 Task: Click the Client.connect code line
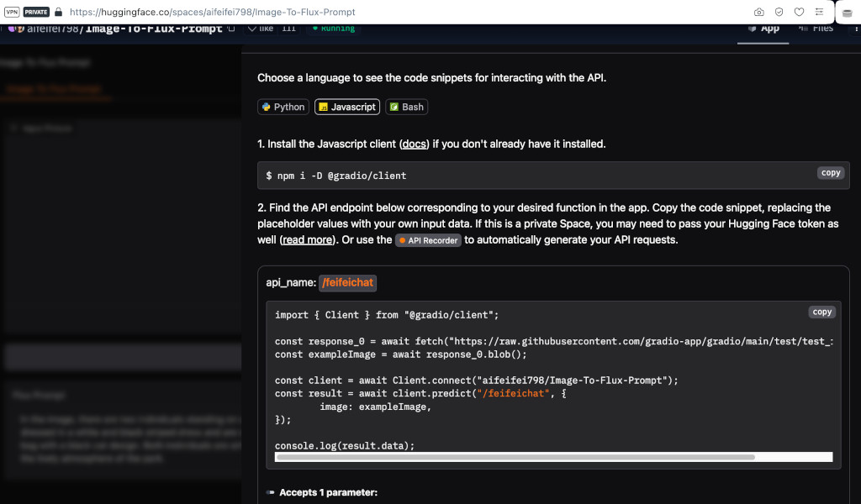476,381
